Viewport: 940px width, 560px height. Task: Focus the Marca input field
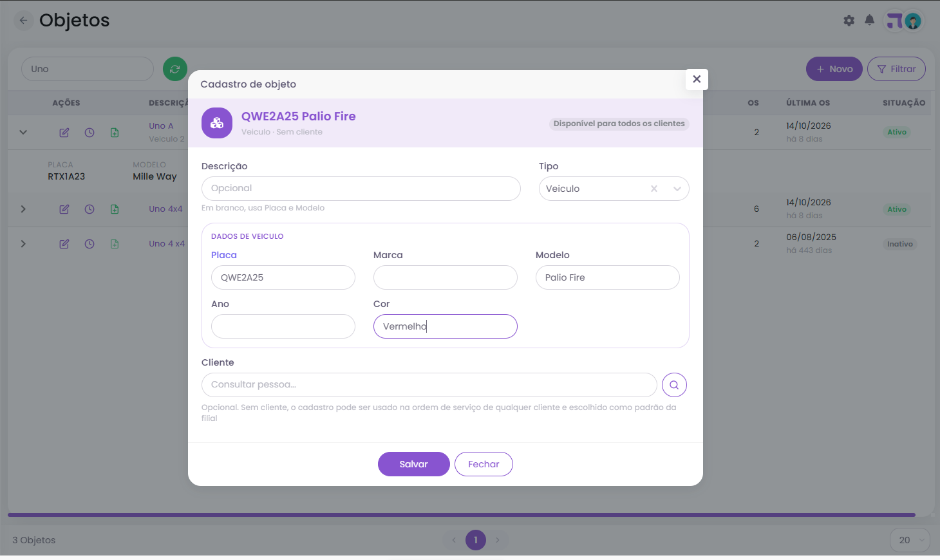click(446, 277)
